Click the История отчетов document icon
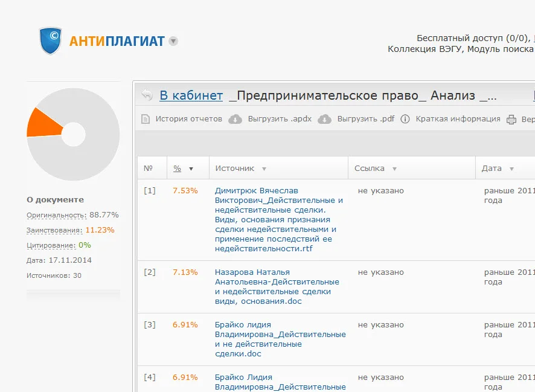Viewport: 535px width, 392px height. coord(146,119)
